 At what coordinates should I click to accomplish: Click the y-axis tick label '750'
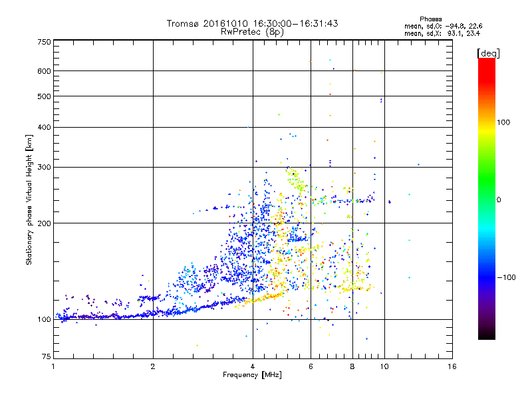click(45, 42)
